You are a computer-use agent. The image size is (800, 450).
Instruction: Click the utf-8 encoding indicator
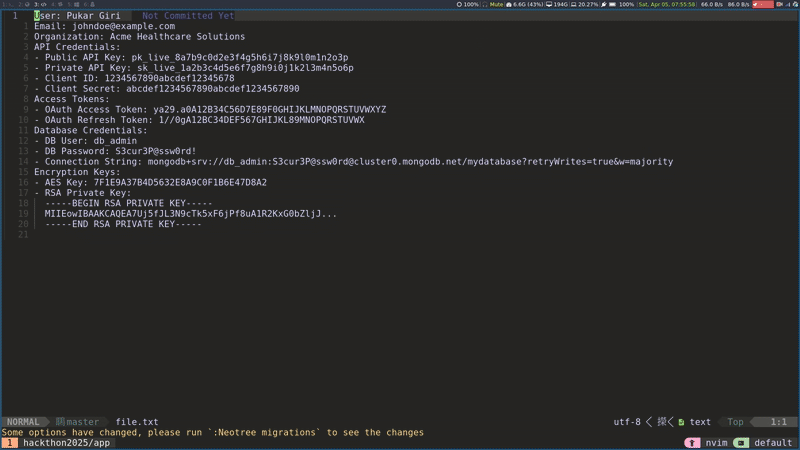coord(626,422)
